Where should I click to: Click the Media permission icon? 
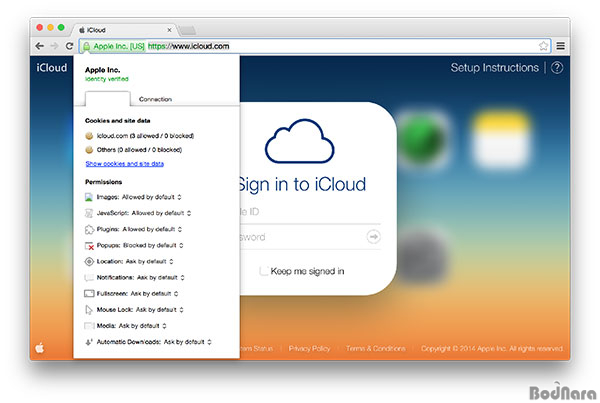coord(89,326)
